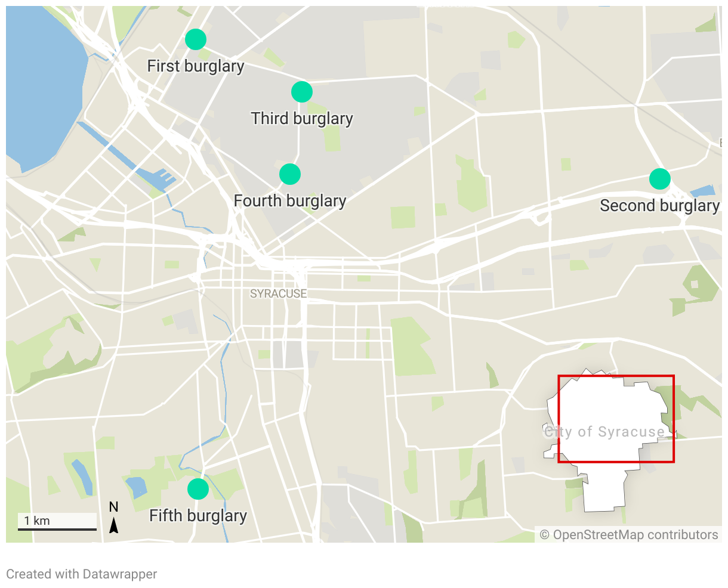
Task: Click the Fifth burglary text label
Action: point(198,516)
